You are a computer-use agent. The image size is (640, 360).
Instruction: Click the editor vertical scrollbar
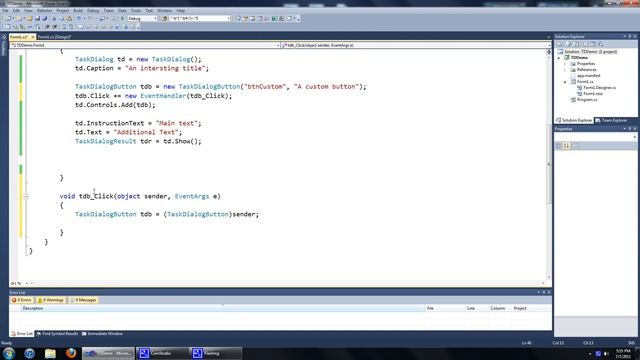click(x=549, y=163)
